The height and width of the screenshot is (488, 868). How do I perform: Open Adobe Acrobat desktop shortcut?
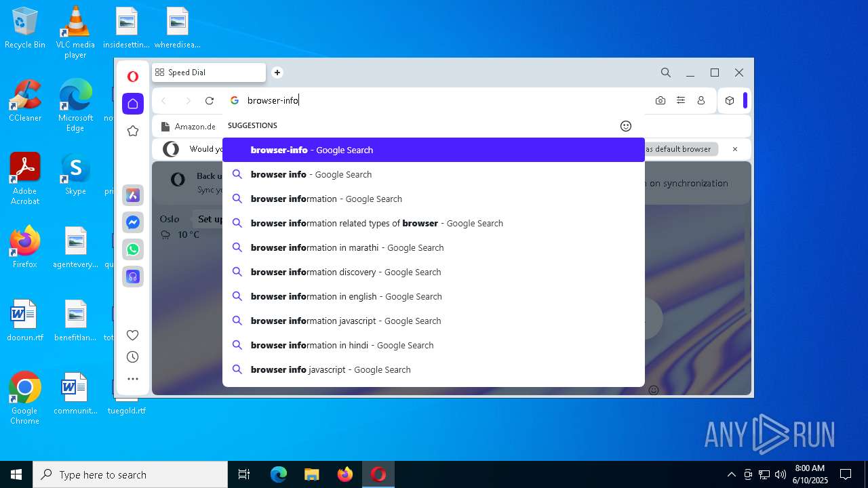tap(25, 178)
